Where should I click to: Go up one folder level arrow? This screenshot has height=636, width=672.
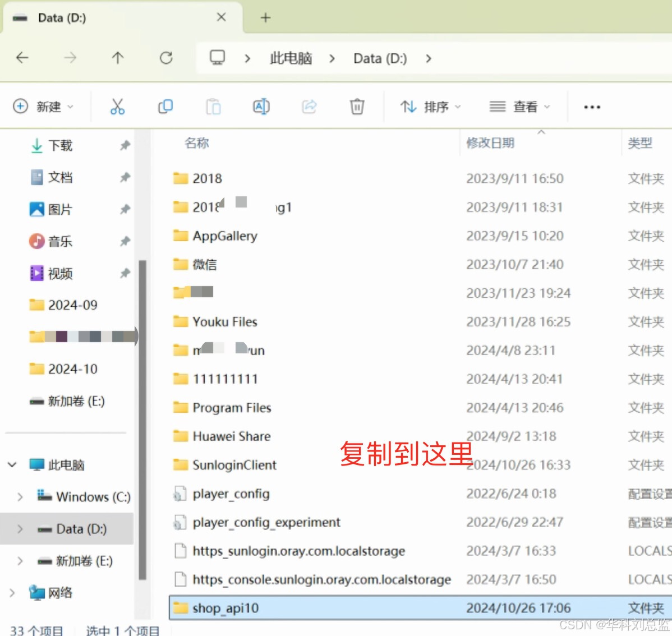118,58
